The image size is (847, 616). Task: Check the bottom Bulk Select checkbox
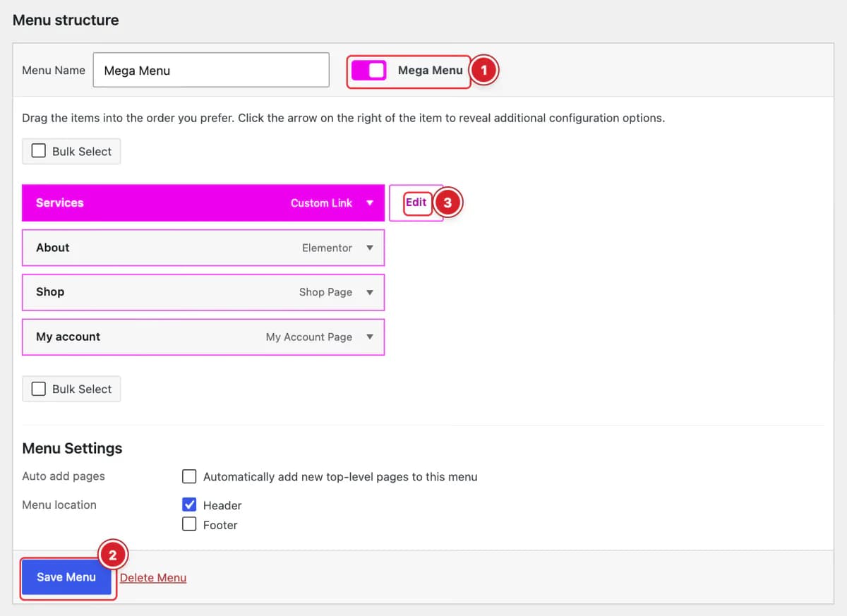point(39,389)
